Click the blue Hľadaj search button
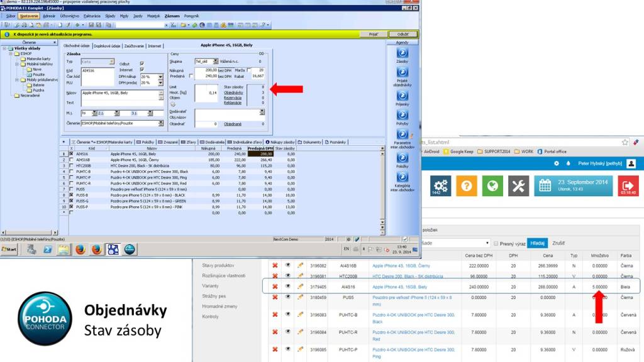The width and height of the screenshot is (644, 362). click(x=537, y=243)
